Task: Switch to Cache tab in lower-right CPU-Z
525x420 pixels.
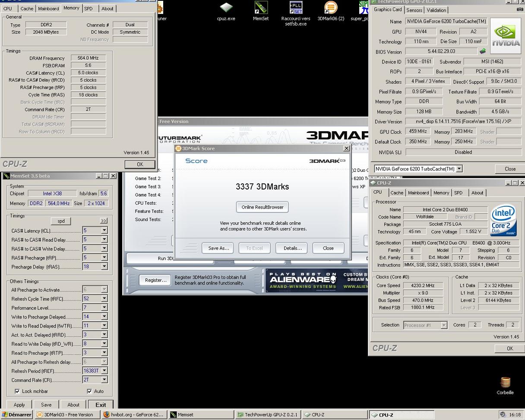Action: click(x=397, y=193)
